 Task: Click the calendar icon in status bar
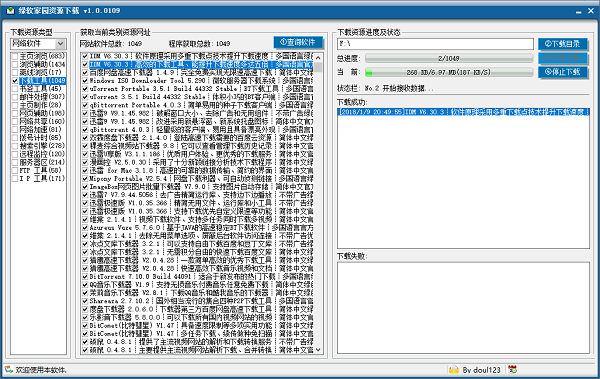click(x=513, y=370)
